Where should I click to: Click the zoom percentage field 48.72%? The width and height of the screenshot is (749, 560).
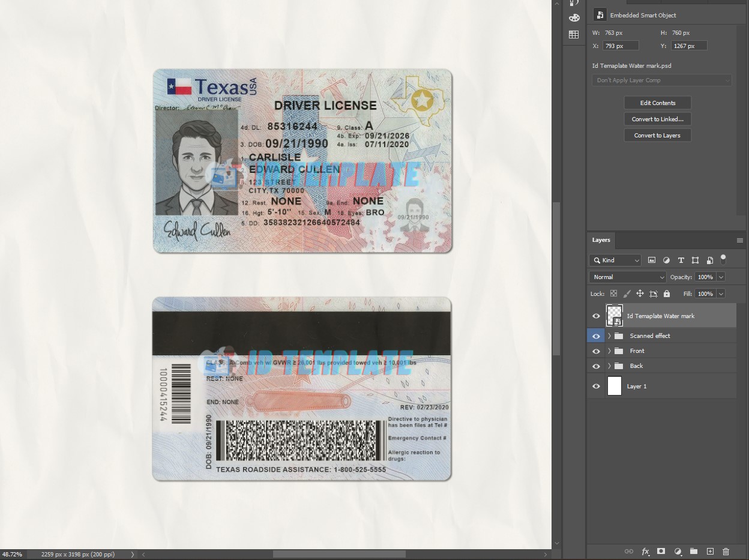point(12,555)
